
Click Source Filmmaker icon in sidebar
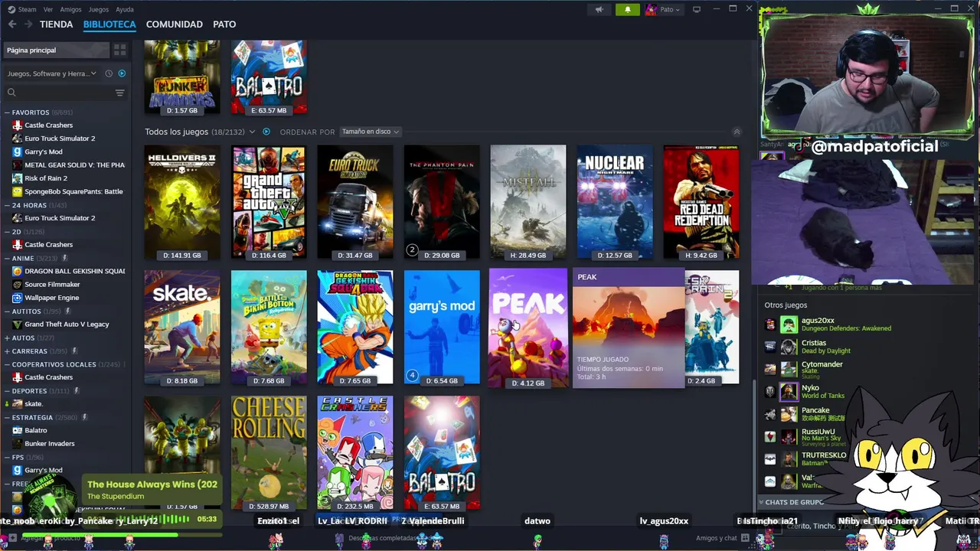tap(18, 284)
